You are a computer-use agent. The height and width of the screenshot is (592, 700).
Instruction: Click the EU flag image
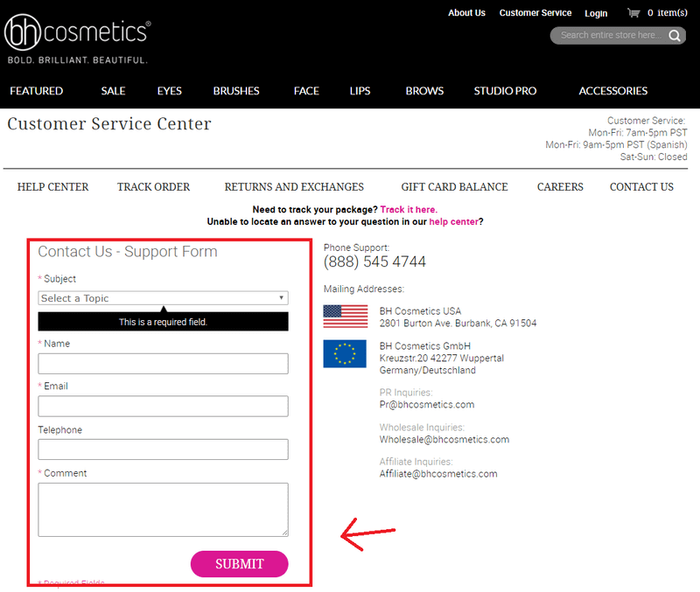[345, 354]
